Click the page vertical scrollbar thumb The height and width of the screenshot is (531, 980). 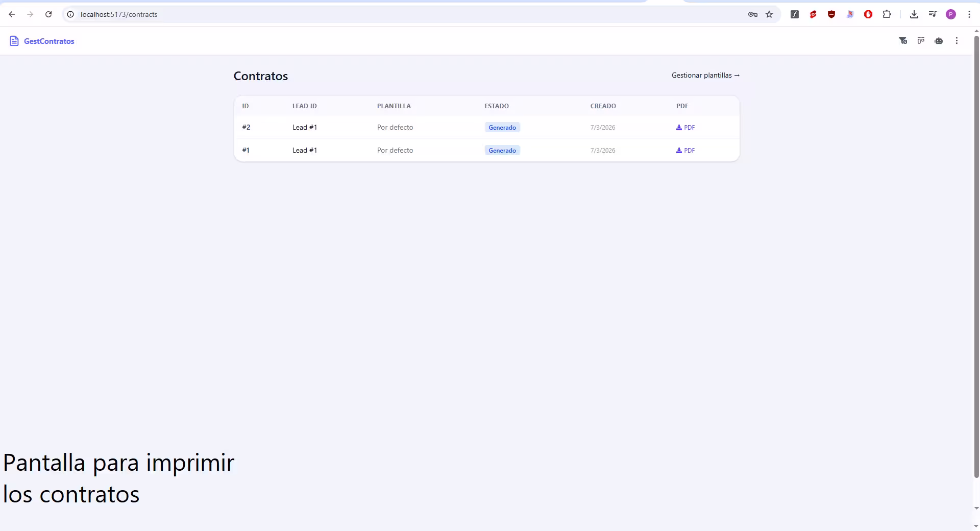[x=976, y=255]
